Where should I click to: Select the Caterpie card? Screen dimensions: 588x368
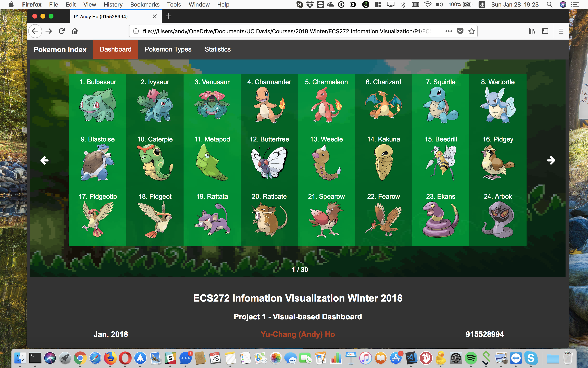coord(155,160)
